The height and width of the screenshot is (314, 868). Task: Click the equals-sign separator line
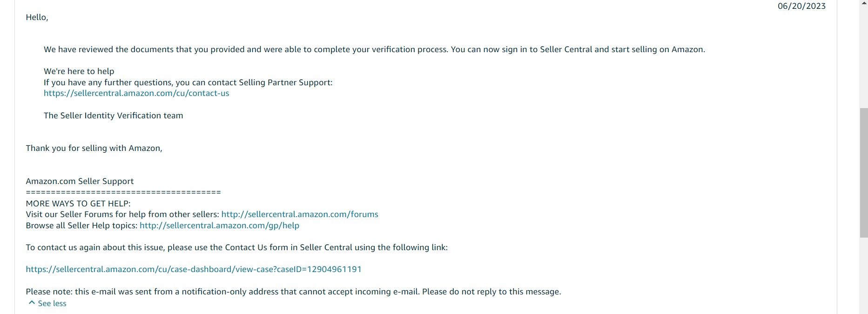click(123, 192)
